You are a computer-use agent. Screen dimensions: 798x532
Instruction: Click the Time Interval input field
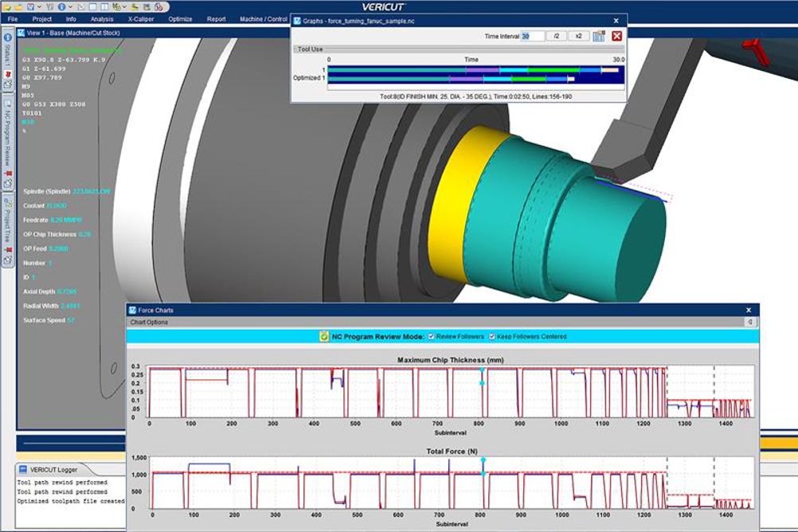[x=532, y=36]
